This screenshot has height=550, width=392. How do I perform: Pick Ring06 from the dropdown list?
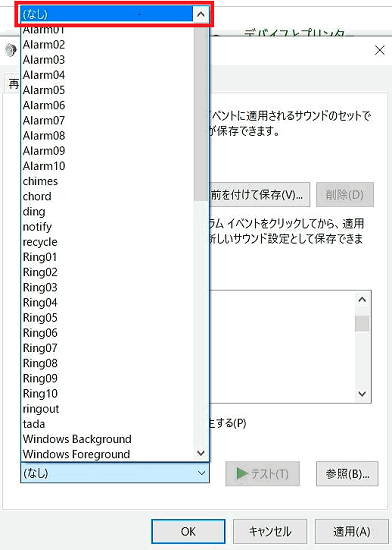[x=107, y=333]
